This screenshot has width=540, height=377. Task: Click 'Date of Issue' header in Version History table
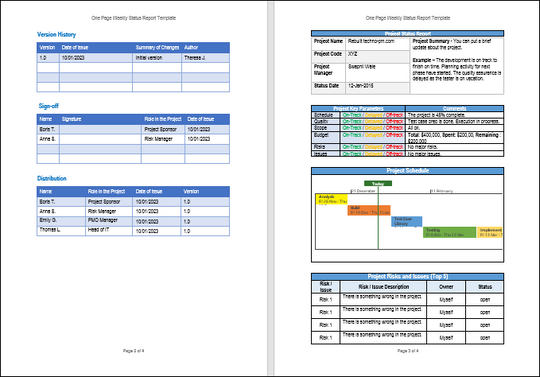(75, 48)
